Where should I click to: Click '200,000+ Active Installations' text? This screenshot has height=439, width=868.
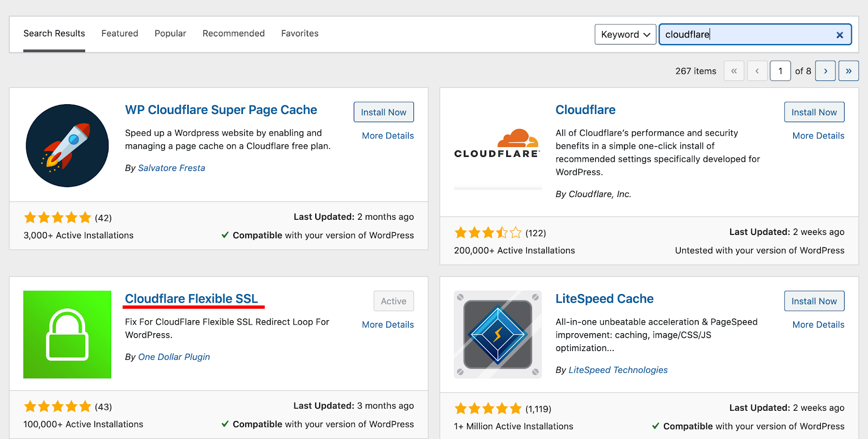click(514, 251)
